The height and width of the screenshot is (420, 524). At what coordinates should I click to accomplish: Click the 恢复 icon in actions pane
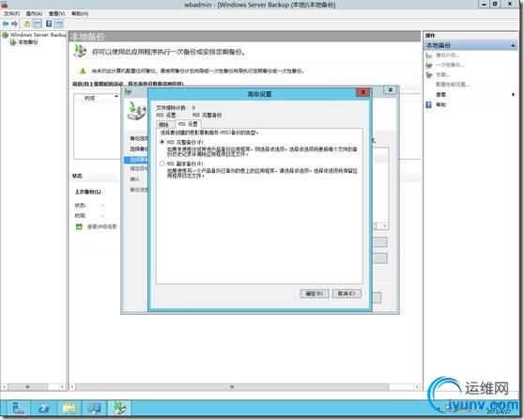tap(429, 75)
